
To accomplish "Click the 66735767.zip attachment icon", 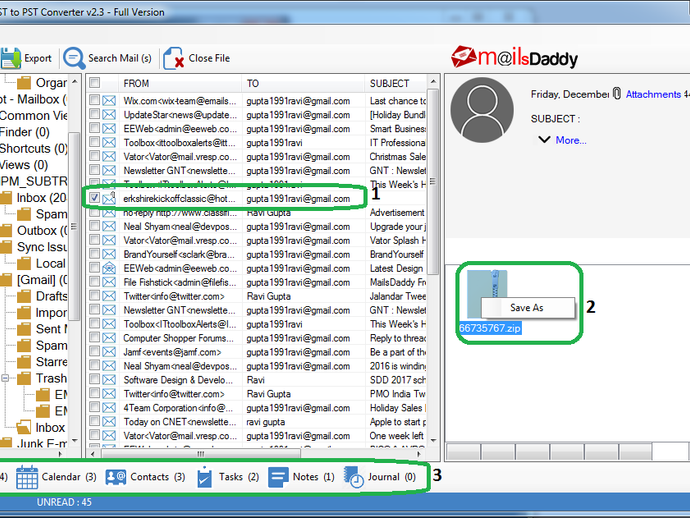I will (486, 294).
